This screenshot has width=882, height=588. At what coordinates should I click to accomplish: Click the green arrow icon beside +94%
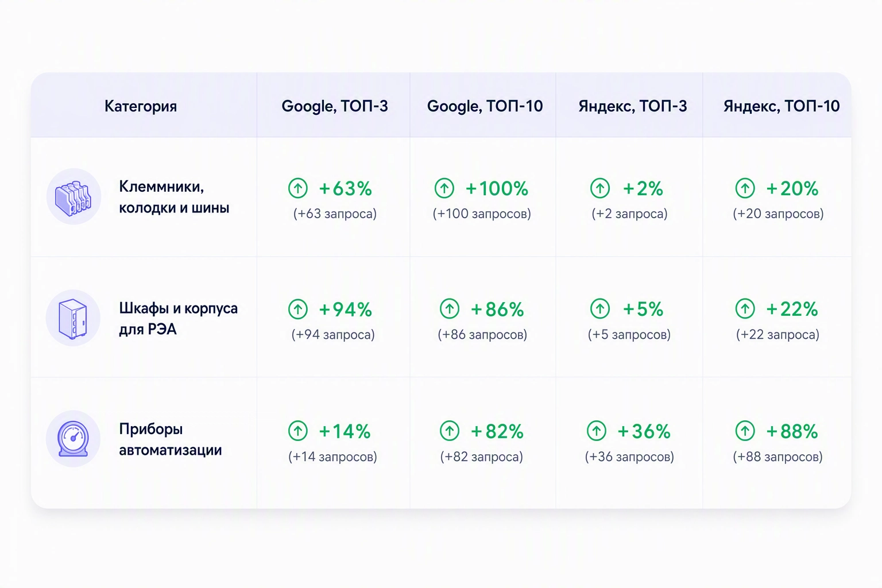tap(298, 309)
